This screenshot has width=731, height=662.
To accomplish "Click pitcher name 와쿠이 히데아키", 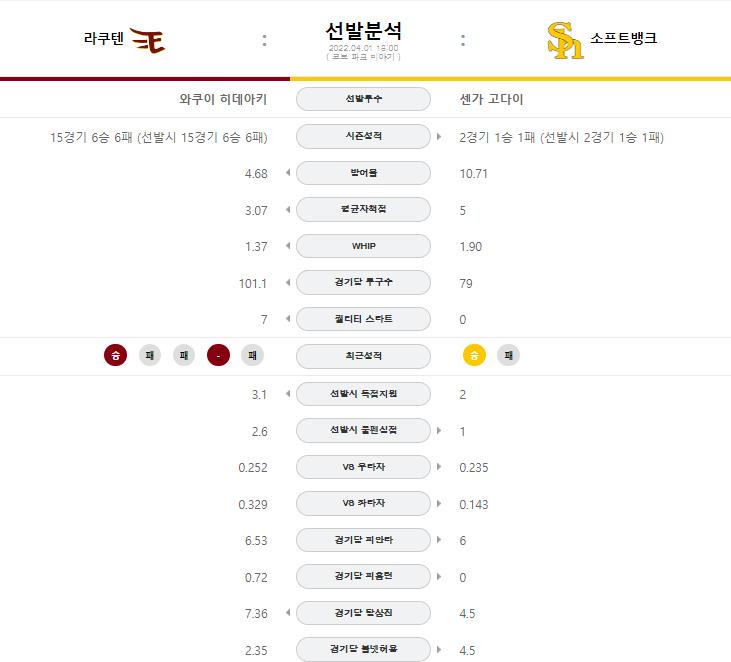I will pyautogui.click(x=223, y=99).
